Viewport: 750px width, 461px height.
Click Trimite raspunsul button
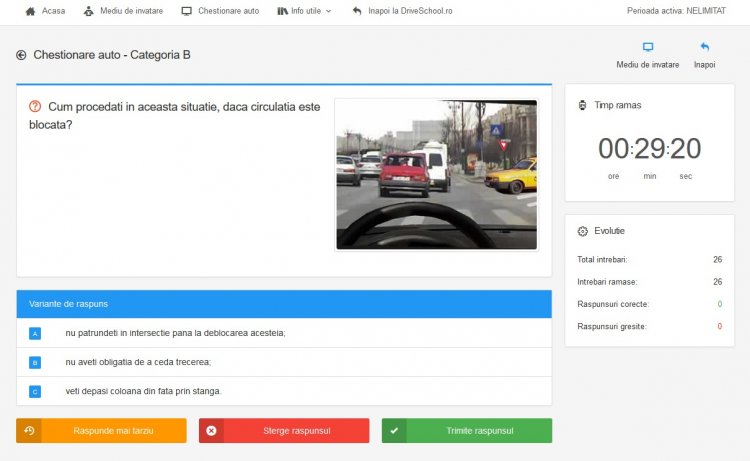467,430
